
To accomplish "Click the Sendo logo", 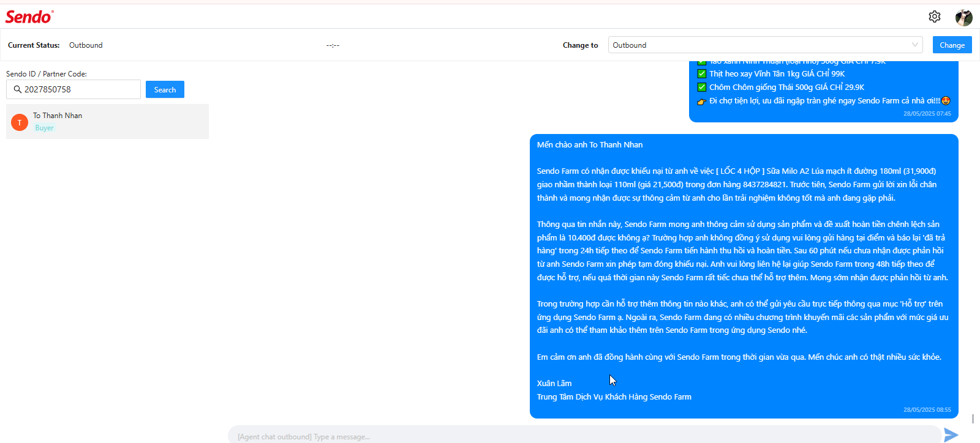I will coord(29,17).
